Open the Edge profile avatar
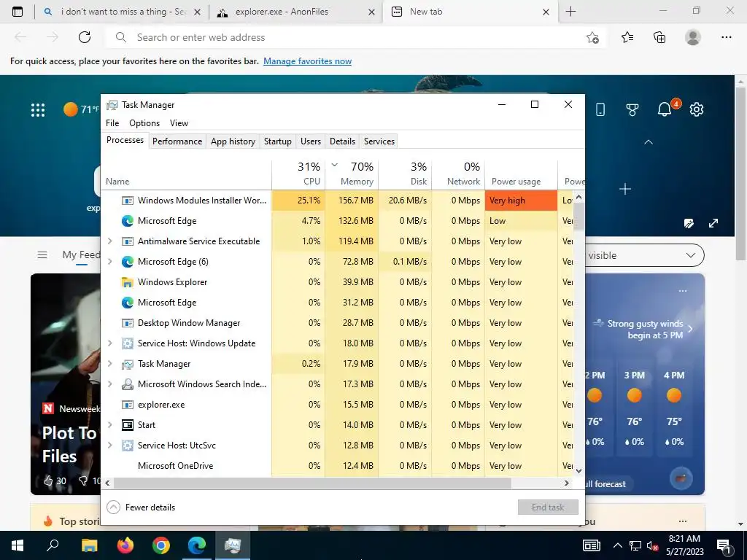 [693, 37]
